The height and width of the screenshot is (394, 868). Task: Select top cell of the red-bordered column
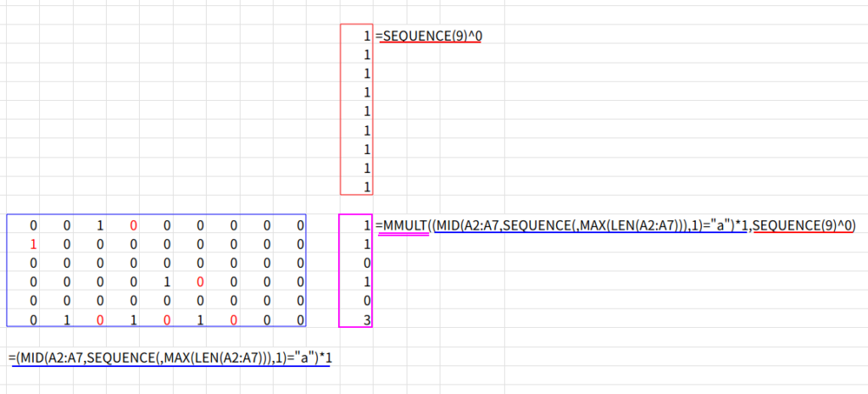pyautogui.click(x=366, y=36)
